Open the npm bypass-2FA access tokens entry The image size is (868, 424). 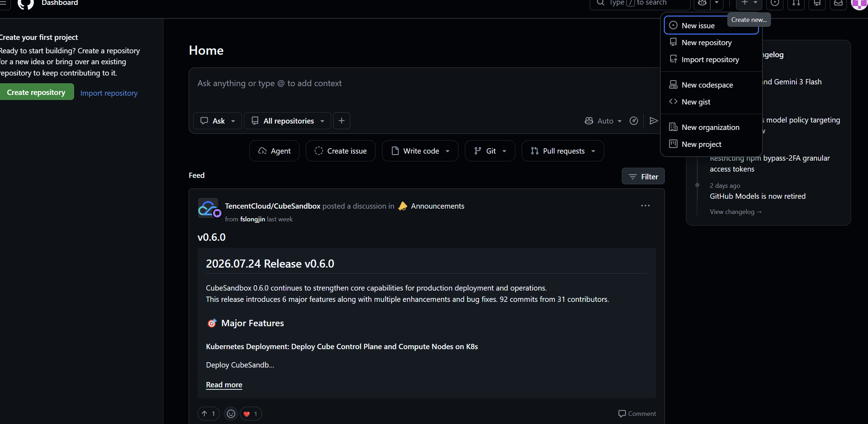pos(770,163)
